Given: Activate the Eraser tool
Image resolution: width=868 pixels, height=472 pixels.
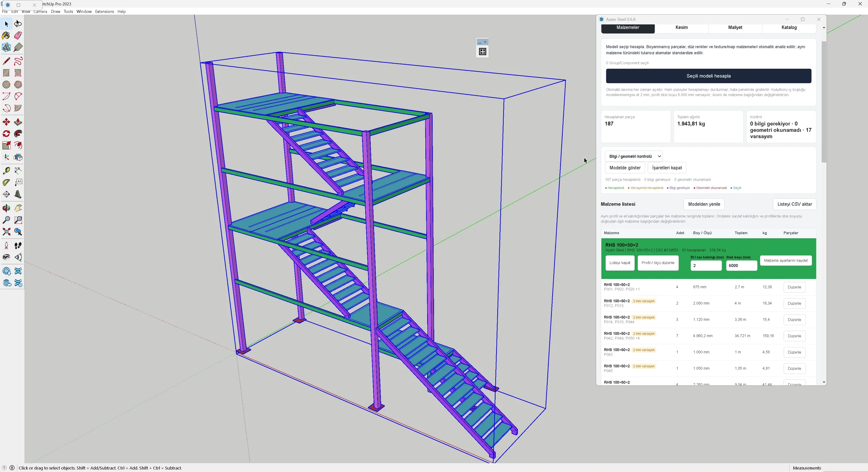Looking at the screenshot, I should pos(18,35).
